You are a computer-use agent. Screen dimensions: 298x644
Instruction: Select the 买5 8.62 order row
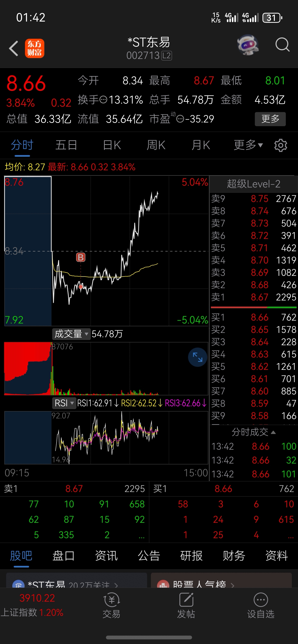pyautogui.click(x=254, y=367)
